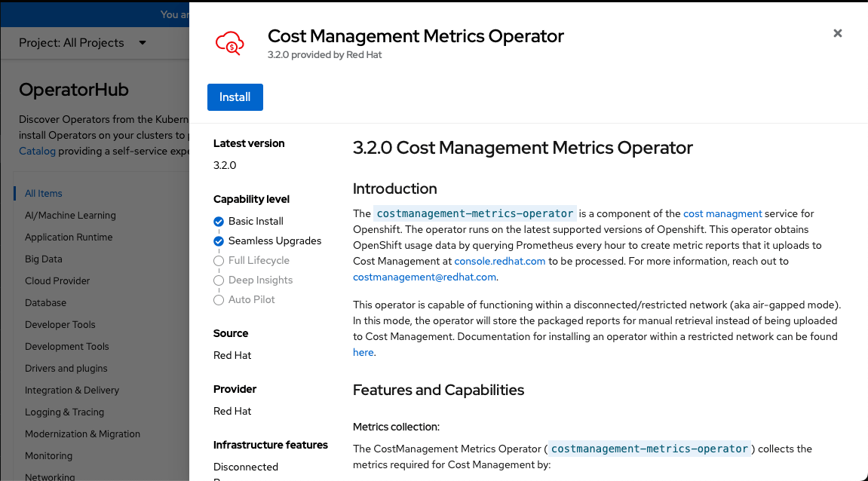Click the red cloud operator logo icon
The height and width of the screenshot is (481, 868).
pos(229,43)
